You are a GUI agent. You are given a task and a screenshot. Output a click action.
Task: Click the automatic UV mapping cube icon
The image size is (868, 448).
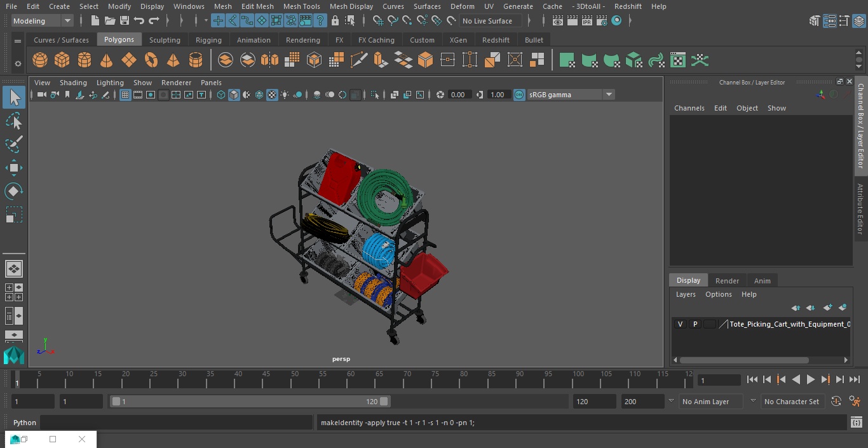(634, 60)
